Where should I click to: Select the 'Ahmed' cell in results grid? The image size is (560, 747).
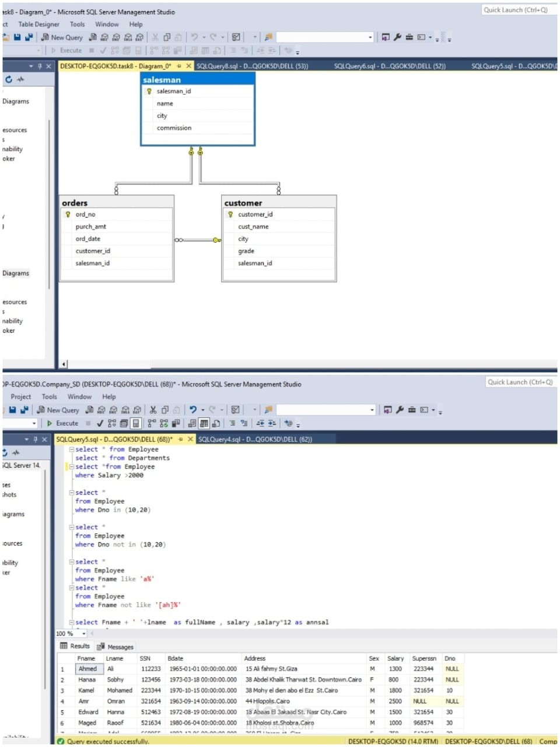coord(88,669)
